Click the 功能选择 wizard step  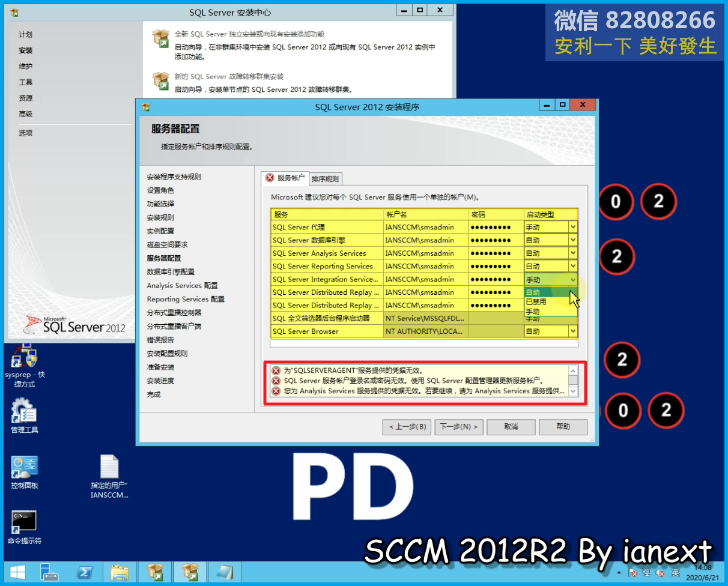[160, 204]
